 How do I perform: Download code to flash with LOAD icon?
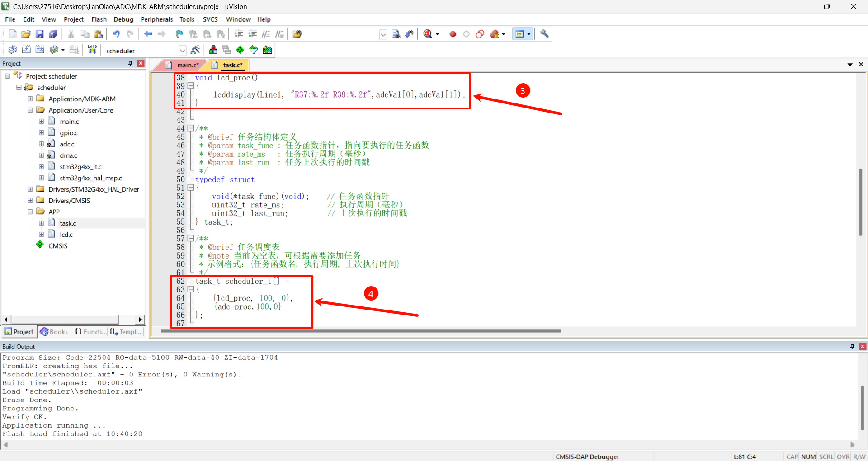(x=92, y=50)
